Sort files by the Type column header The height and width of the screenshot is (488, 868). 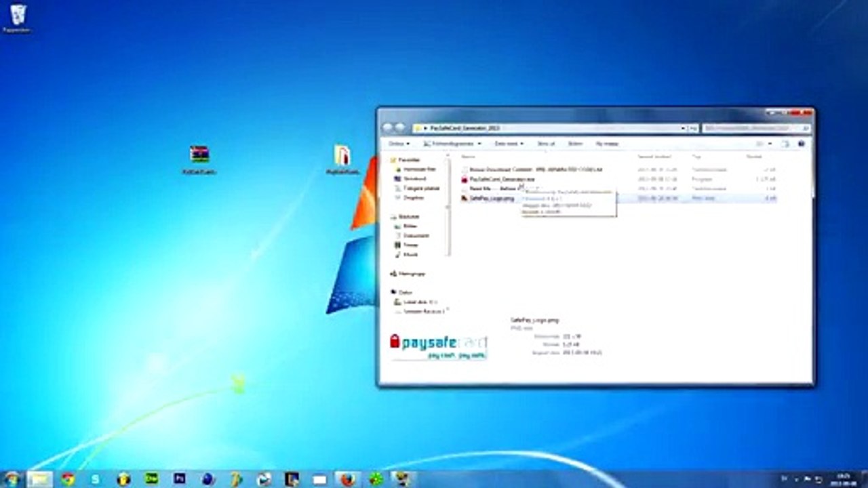tap(696, 157)
